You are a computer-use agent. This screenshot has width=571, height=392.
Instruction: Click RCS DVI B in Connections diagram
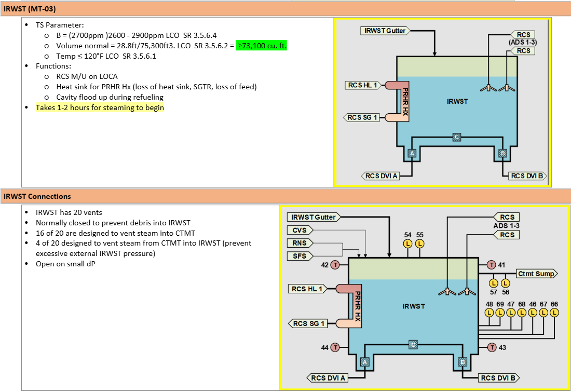[x=498, y=378]
